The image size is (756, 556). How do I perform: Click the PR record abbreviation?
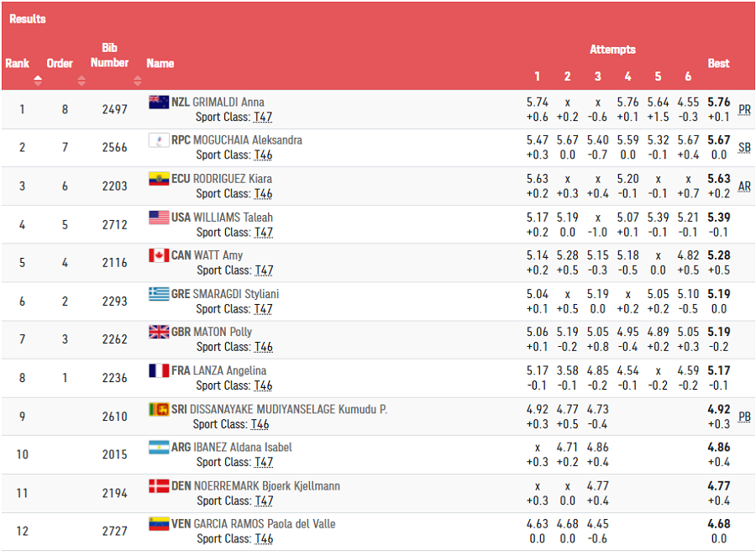coord(744,109)
